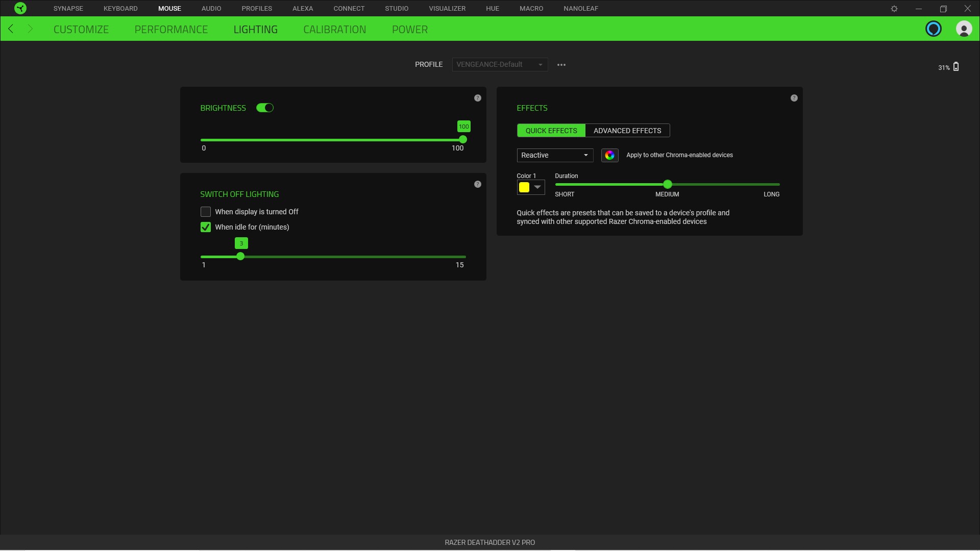Click the Apply to other Chroma-enabled devices button

coord(609,155)
